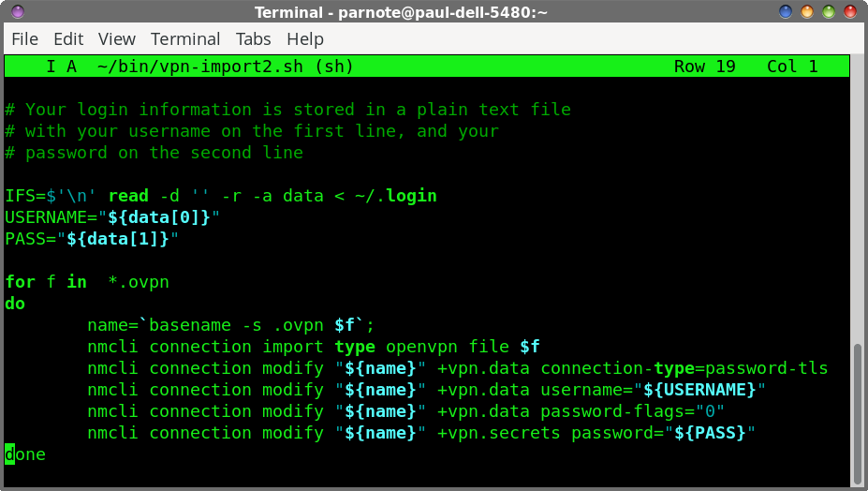Click the Row 19 indicator
Image resolution: width=868 pixels, height=491 pixels.
(x=704, y=67)
